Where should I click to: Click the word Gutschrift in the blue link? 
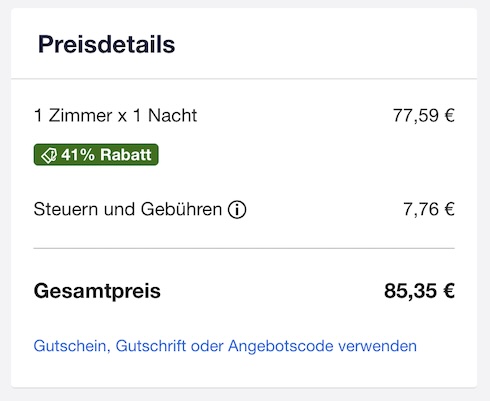pos(151,346)
